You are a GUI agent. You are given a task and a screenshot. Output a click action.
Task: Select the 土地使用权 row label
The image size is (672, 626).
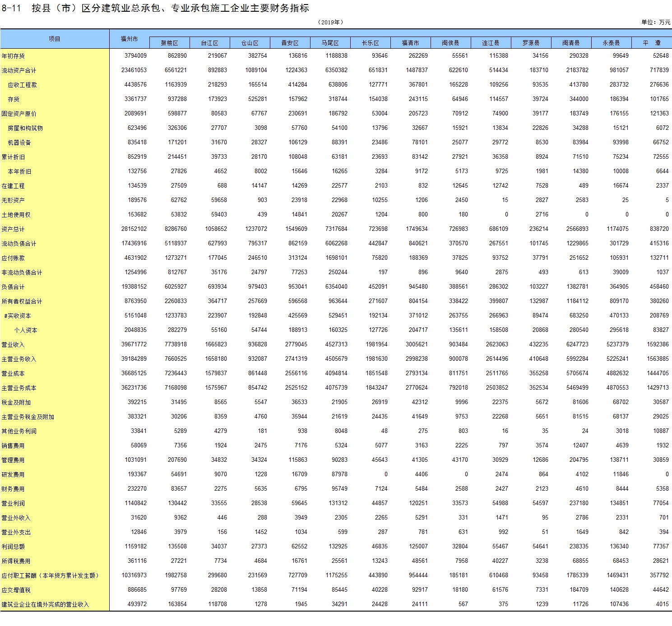(16, 215)
